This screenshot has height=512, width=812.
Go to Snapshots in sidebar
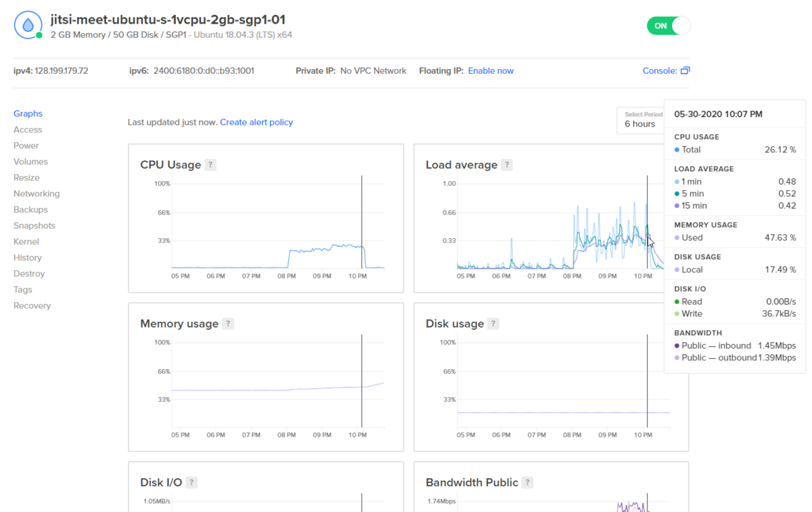[35, 226]
